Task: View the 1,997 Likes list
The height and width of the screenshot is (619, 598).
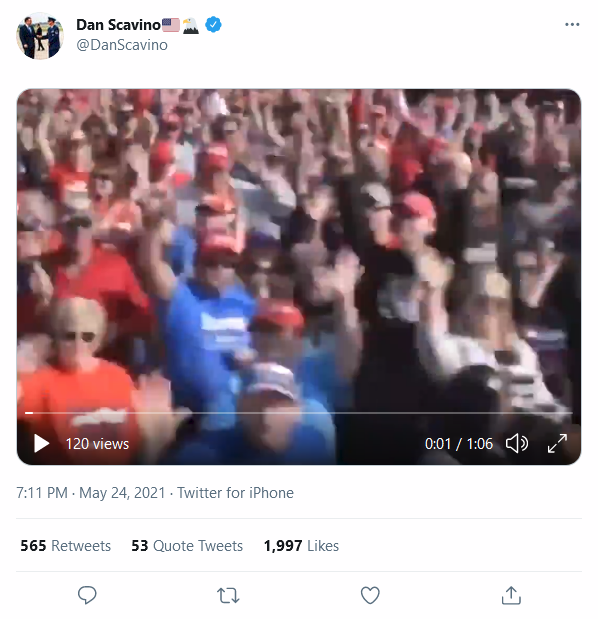Action: coord(301,546)
